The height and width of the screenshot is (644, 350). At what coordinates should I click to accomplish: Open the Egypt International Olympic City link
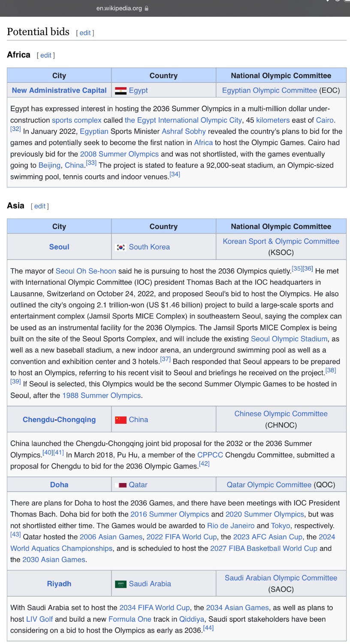183,120
